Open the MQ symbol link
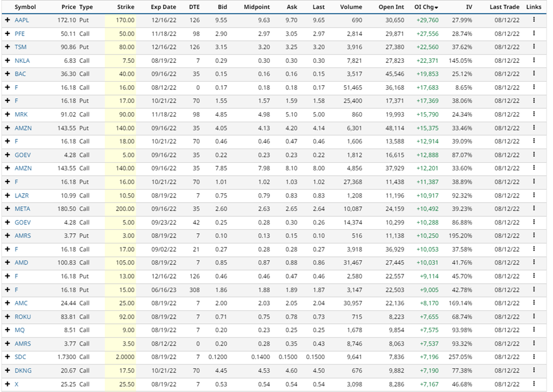 coord(19,330)
